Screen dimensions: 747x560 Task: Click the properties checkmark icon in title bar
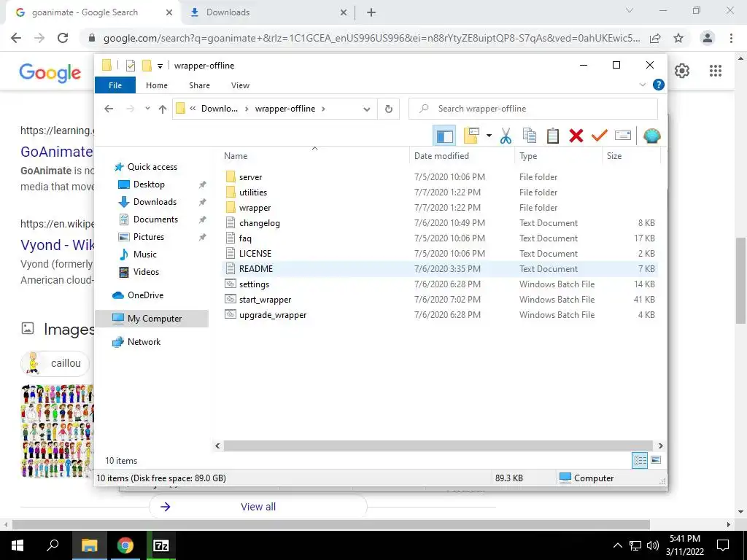[x=130, y=66]
